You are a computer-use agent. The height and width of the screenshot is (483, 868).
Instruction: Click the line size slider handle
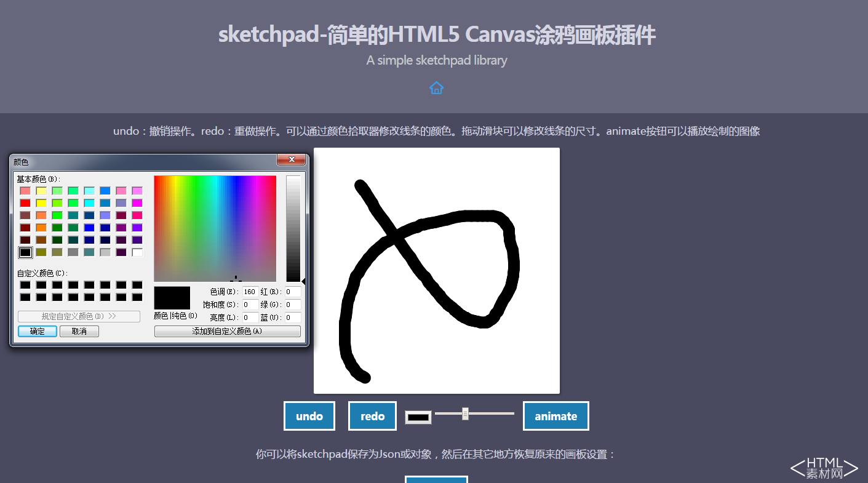coord(465,414)
